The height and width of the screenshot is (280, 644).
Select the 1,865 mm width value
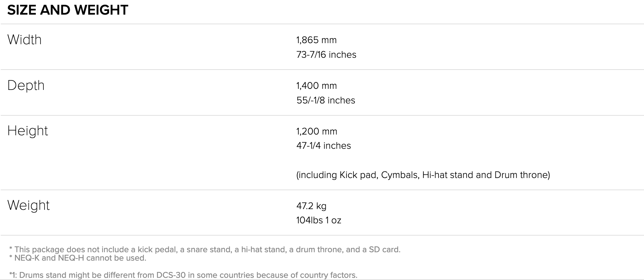(316, 40)
